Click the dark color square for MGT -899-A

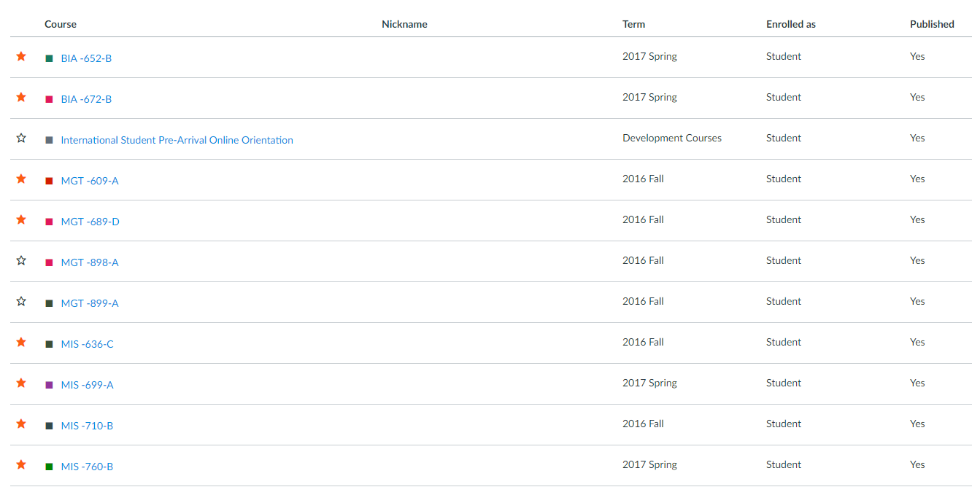click(x=49, y=303)
